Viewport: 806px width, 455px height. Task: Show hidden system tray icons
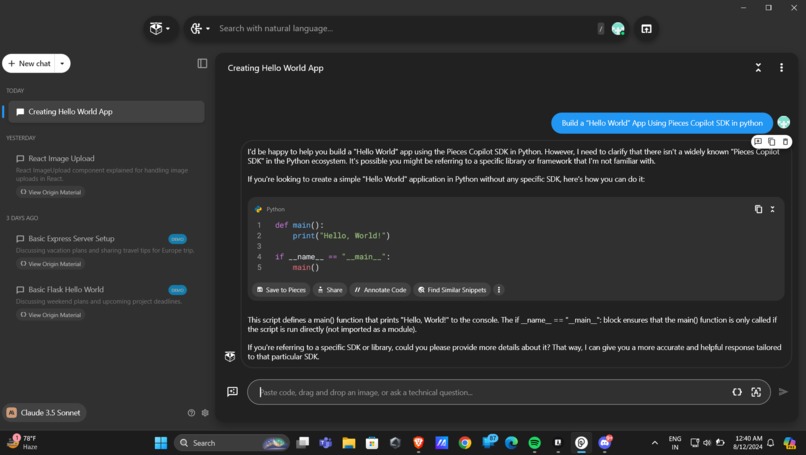pos(654,443)
